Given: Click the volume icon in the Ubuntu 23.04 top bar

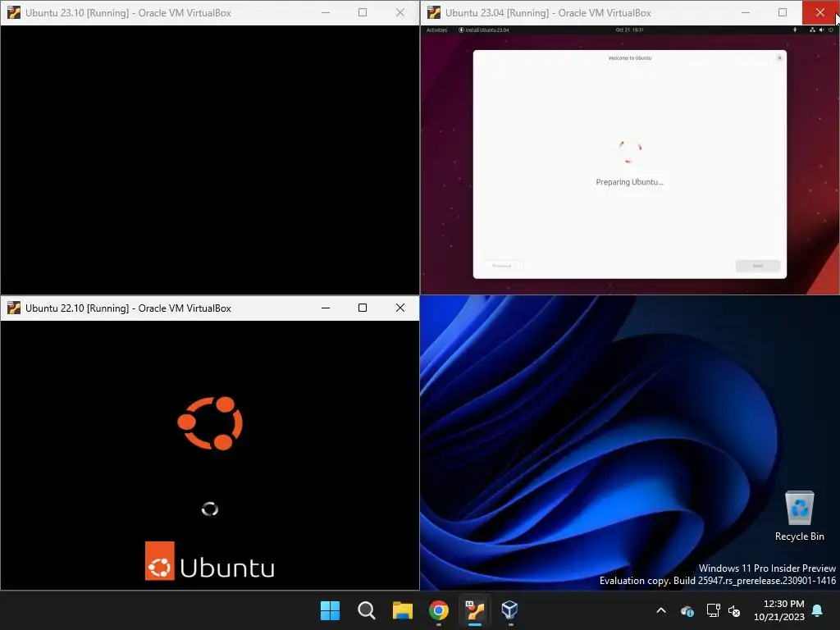Looking at the screenshot, I should click(822, 30).
